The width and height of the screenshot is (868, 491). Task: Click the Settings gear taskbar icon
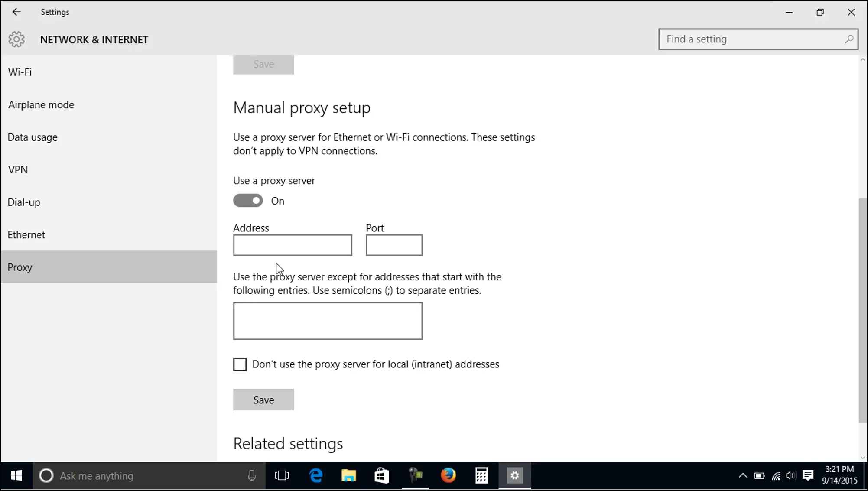tap(514, 475)
